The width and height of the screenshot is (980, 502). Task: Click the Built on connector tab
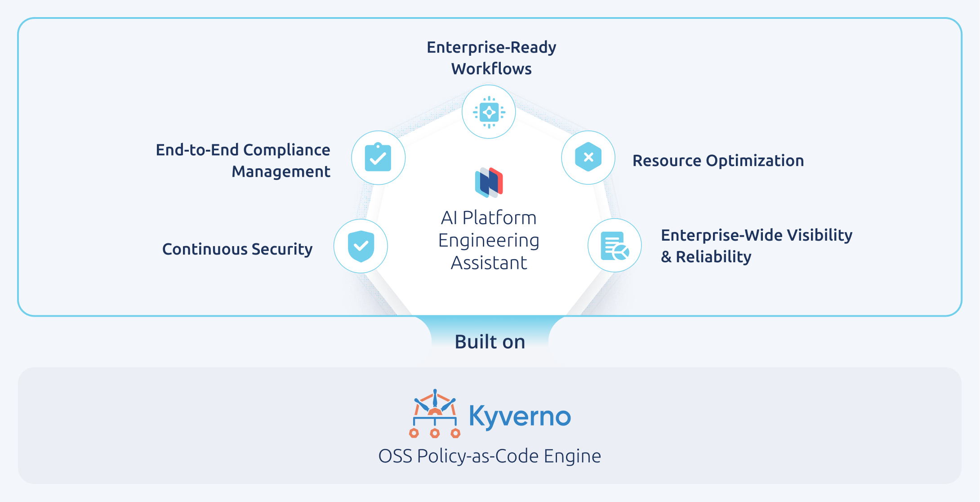click(490, 341)
